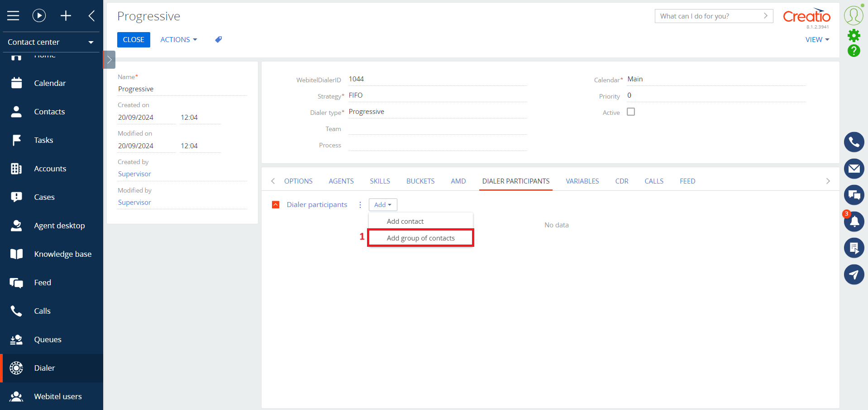Switch to the AMD tab
Viewport: 868px width, 410px height.
click(458, 181)
